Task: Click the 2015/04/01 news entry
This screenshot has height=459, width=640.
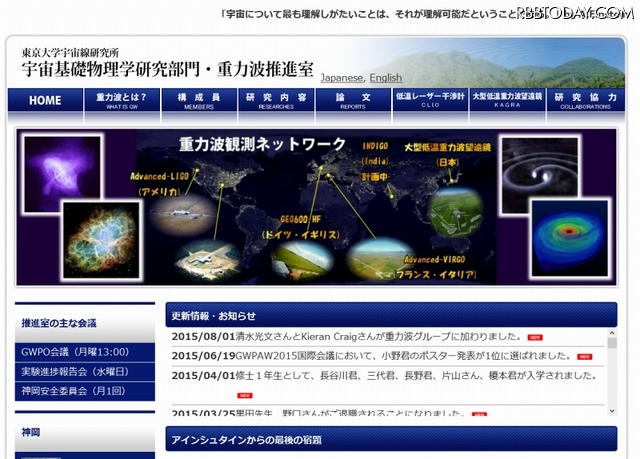Action: [384, 376]
